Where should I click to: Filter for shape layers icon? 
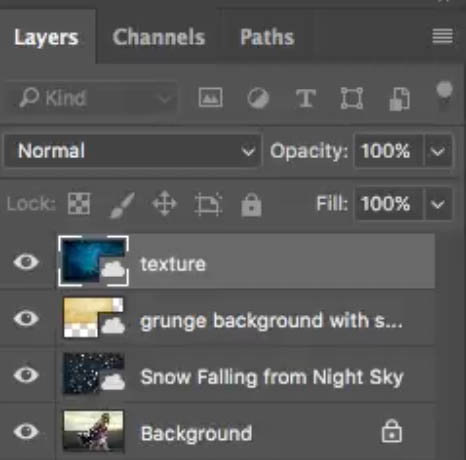point(352,98)
